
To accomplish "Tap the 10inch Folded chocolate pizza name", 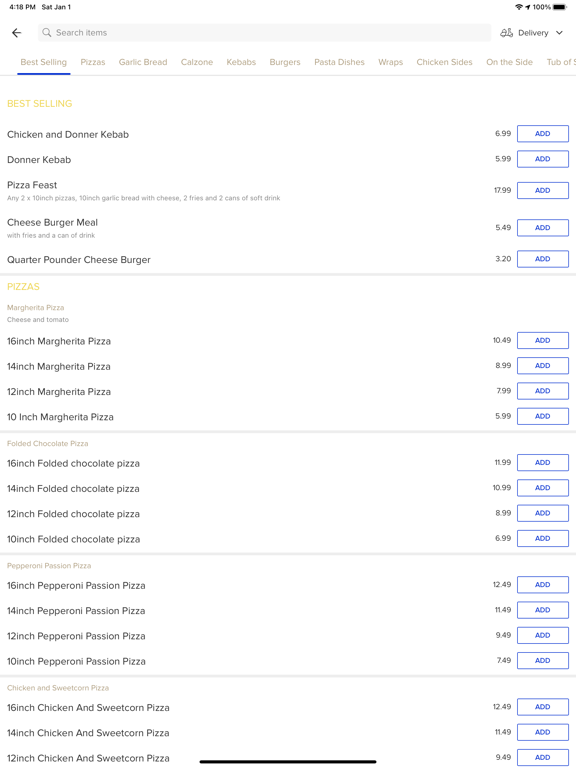I will click(x=73, y=539).
